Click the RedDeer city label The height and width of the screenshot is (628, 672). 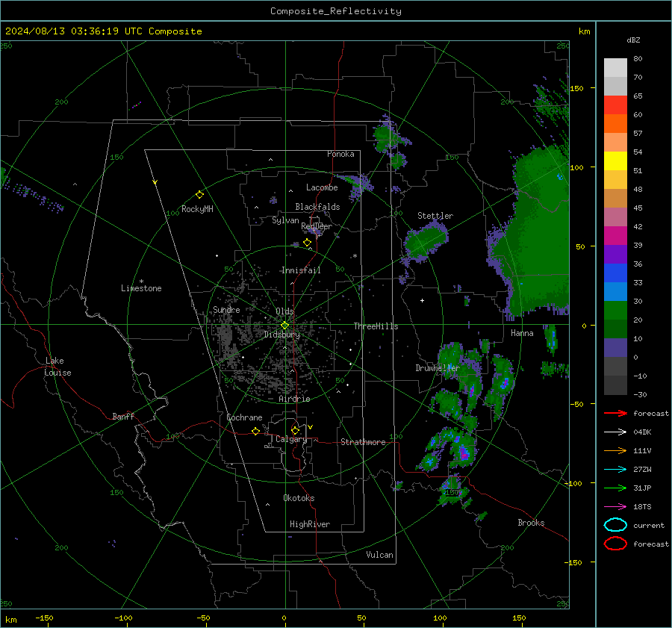pos(317,226)
